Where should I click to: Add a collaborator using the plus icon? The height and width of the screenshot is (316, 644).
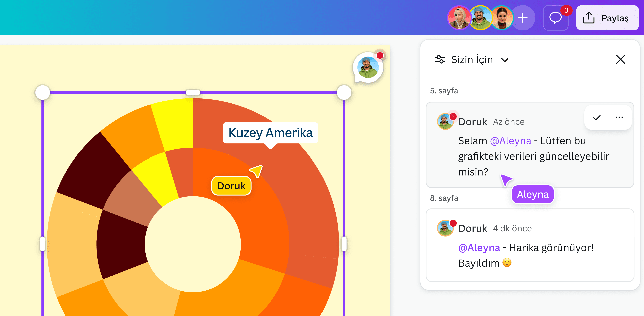522,18
